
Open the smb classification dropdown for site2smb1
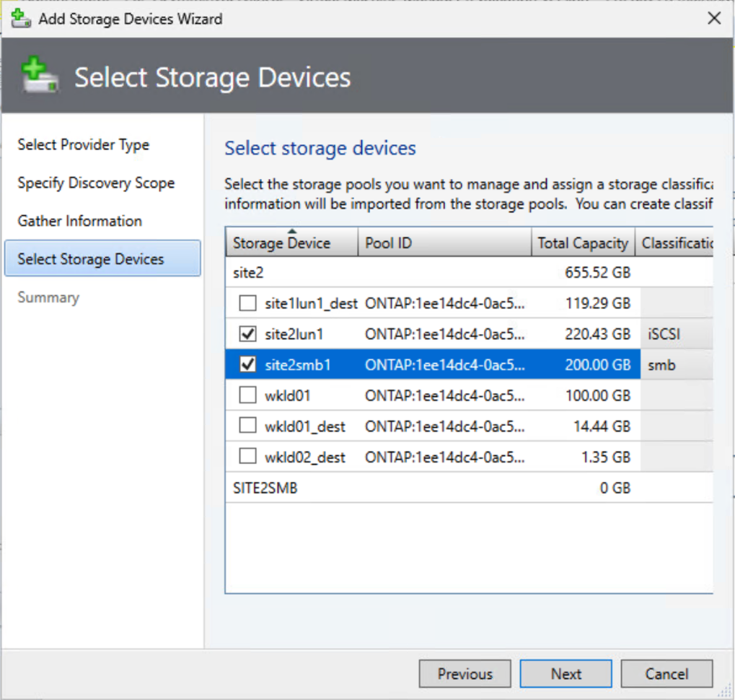click(676, 365)
